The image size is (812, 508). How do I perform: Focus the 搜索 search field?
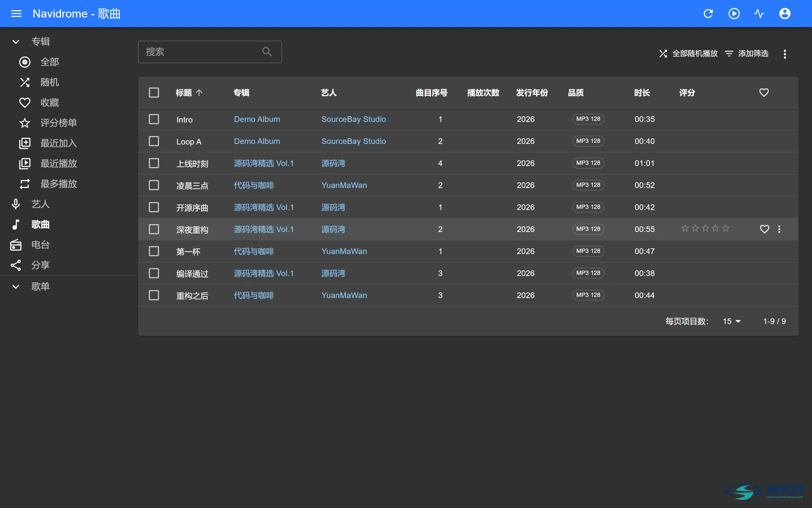click(210, 52)
